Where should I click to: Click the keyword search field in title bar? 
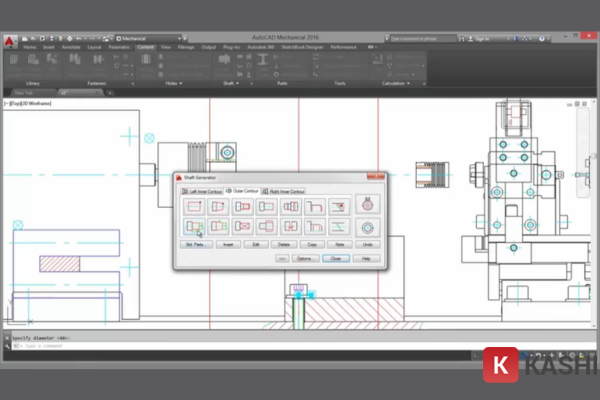(423, 39)
